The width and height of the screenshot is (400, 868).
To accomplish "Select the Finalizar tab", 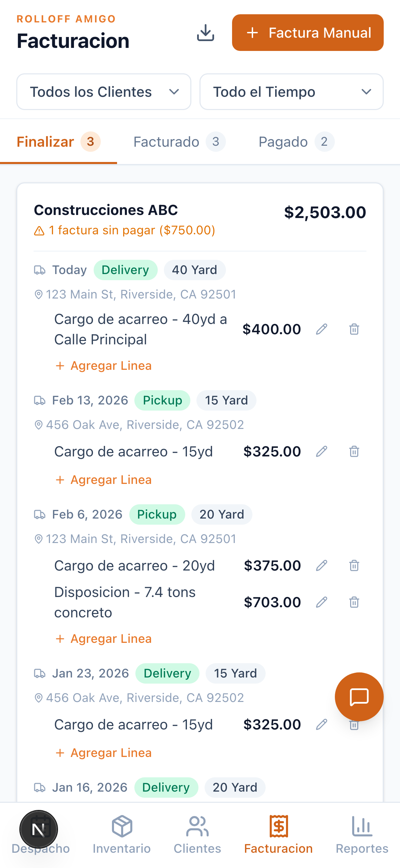I will tap(58, 142).
